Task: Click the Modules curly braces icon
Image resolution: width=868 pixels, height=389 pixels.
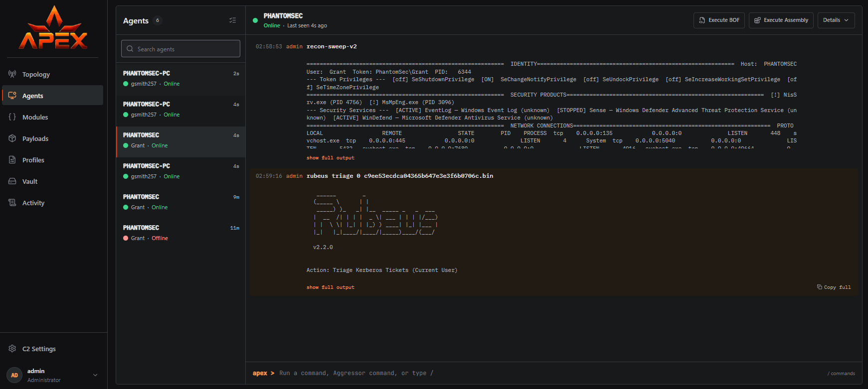Action: click(12, 117)
